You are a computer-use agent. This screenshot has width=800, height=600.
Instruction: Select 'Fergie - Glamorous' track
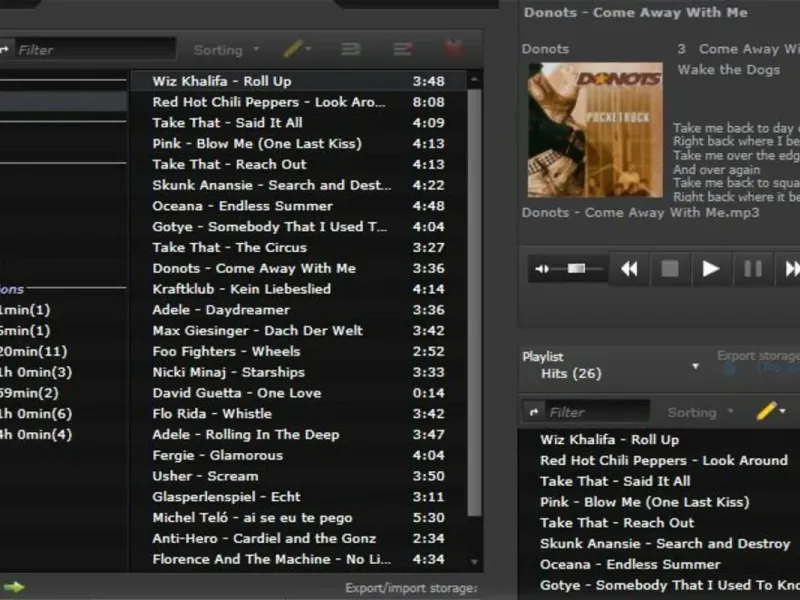click(x=298, y=456)
